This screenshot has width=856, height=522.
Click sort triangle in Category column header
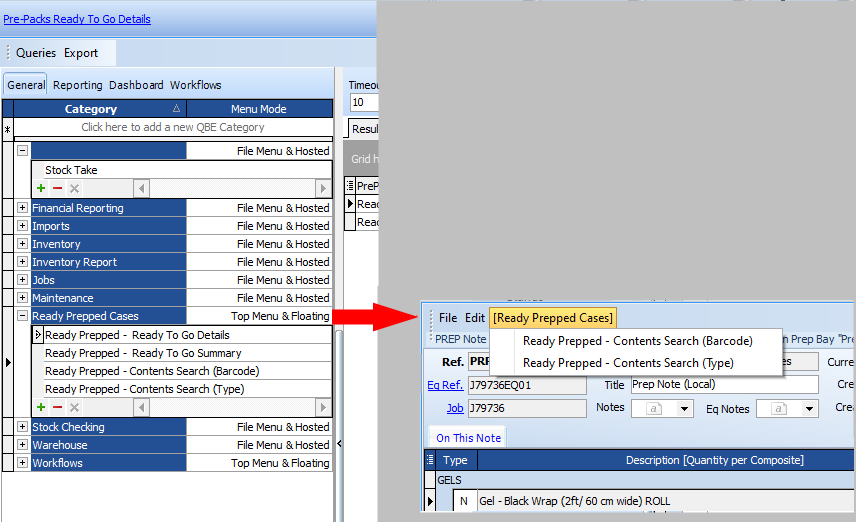pyautogui.click(x=177, y=109)
